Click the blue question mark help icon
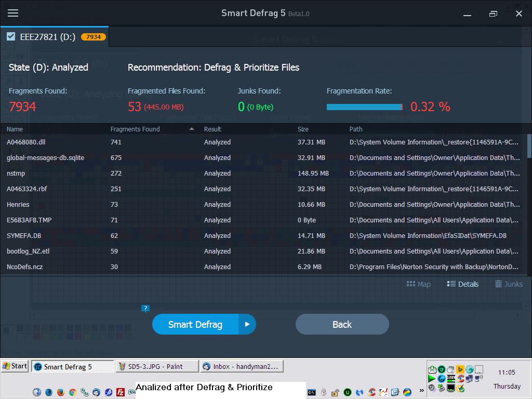532x399 pixels. (x=145, y=308)
